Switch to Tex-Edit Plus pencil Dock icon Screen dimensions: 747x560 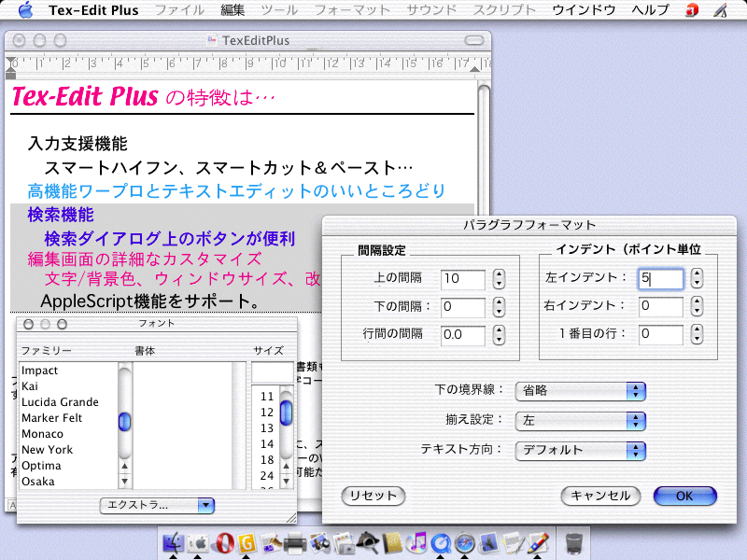point(538,543)
